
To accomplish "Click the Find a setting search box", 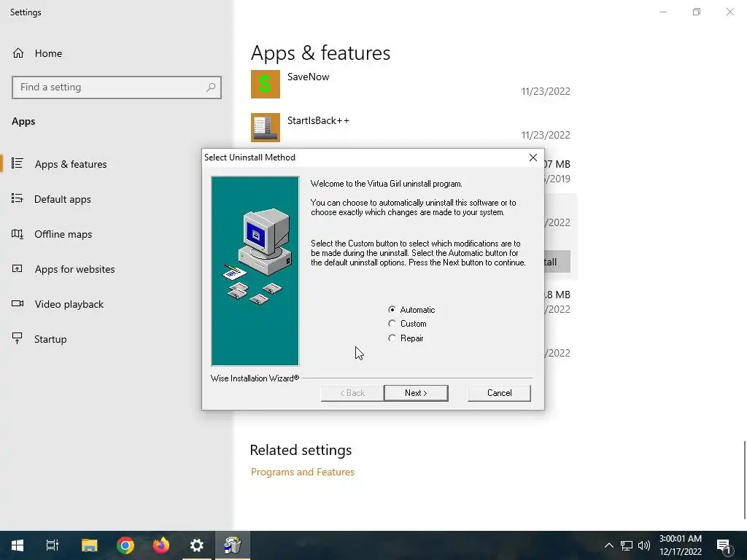I will 117,87.
